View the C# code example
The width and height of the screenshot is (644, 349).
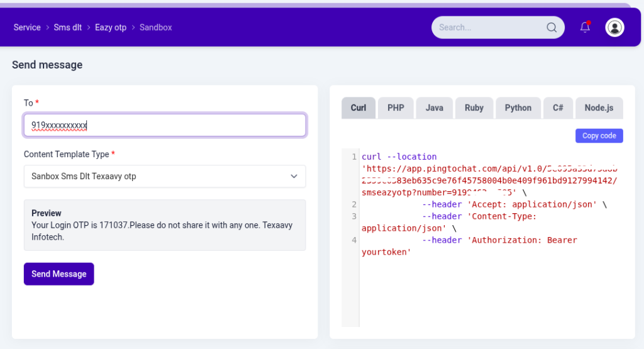[558, 108]
